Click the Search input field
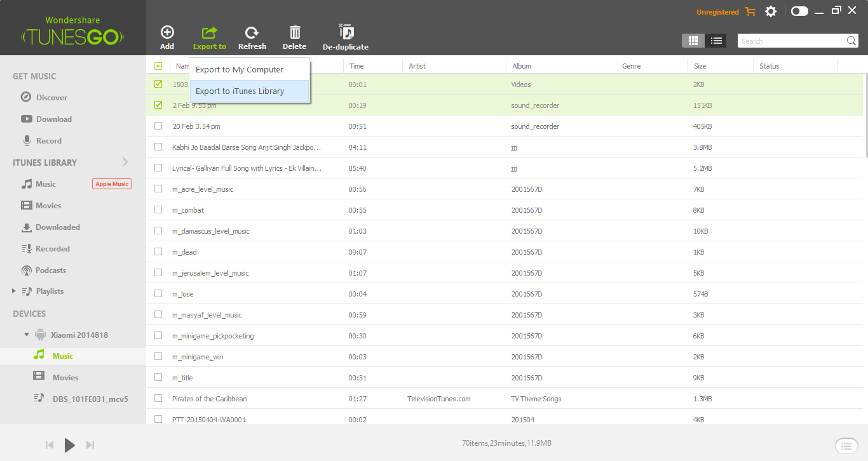This screenshot has width=868, height=461. [791, 41]
